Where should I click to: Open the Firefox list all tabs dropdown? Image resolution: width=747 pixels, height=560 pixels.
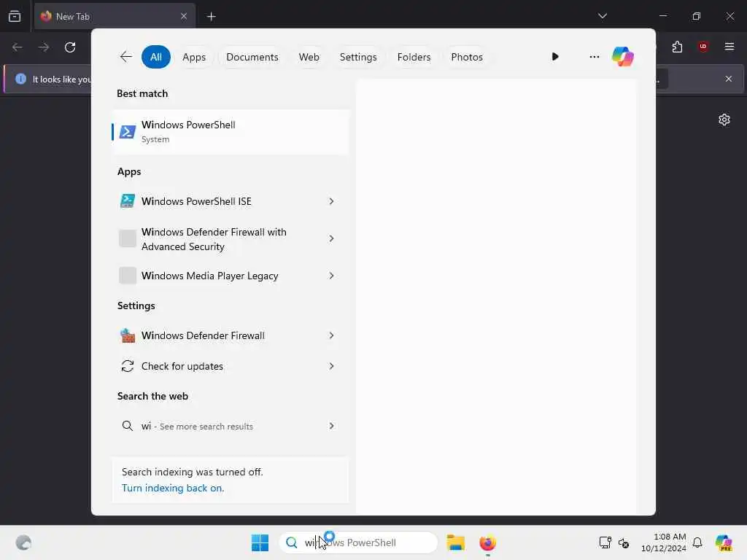602,16
